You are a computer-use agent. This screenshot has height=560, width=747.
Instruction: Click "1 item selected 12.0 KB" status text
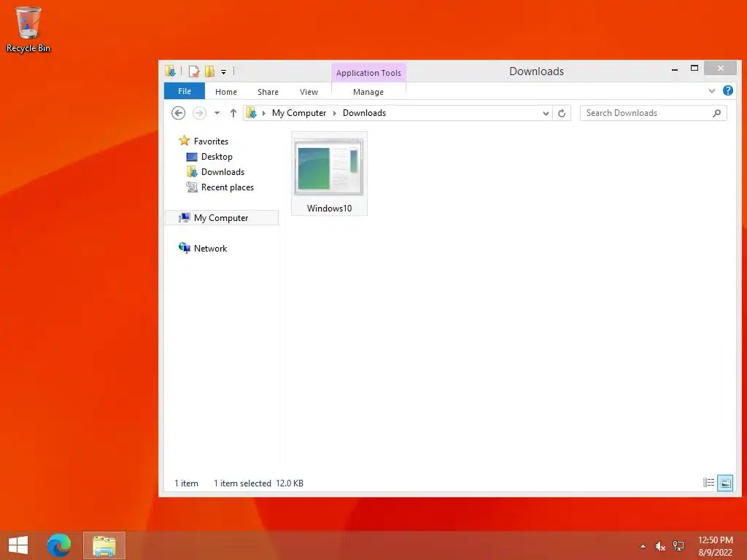258,483
